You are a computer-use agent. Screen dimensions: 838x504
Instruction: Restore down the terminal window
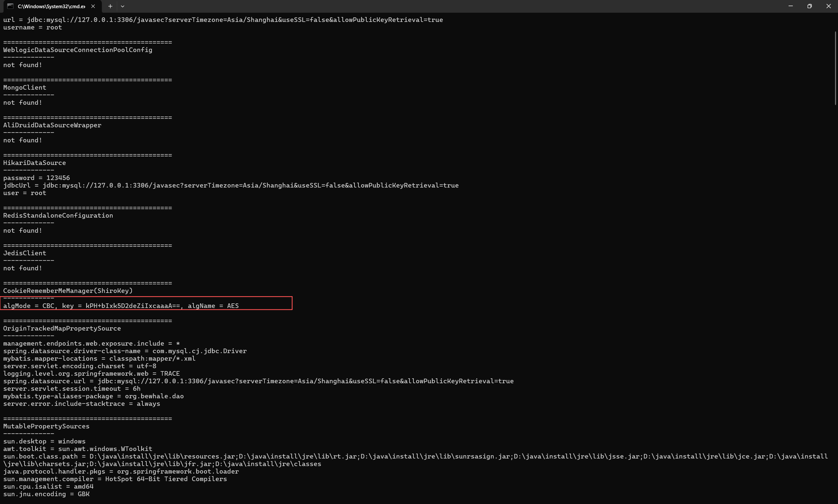click(810, 6)
